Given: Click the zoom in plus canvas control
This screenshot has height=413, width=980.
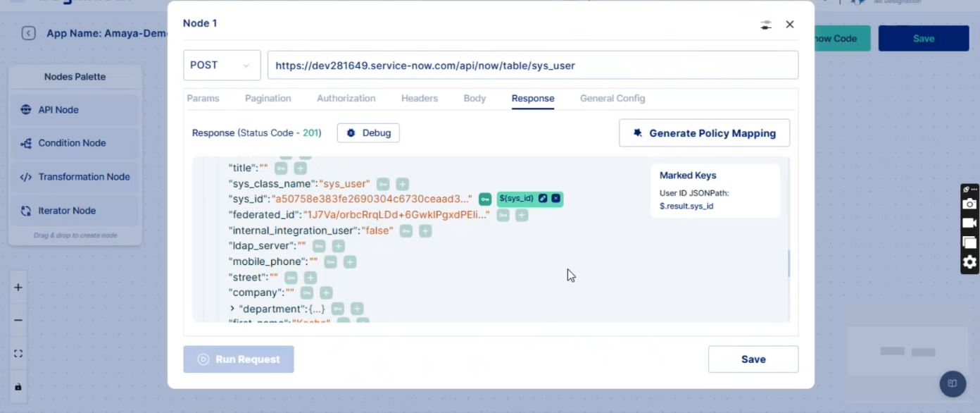Looking at the screenshot, I should [x=18, y=288].
